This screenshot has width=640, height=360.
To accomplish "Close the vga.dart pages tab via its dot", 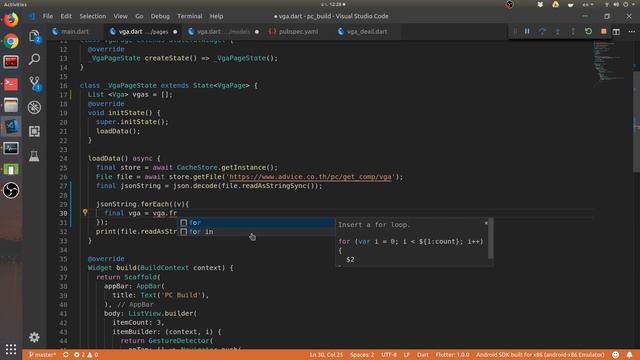I will click(x=175, y=32).
